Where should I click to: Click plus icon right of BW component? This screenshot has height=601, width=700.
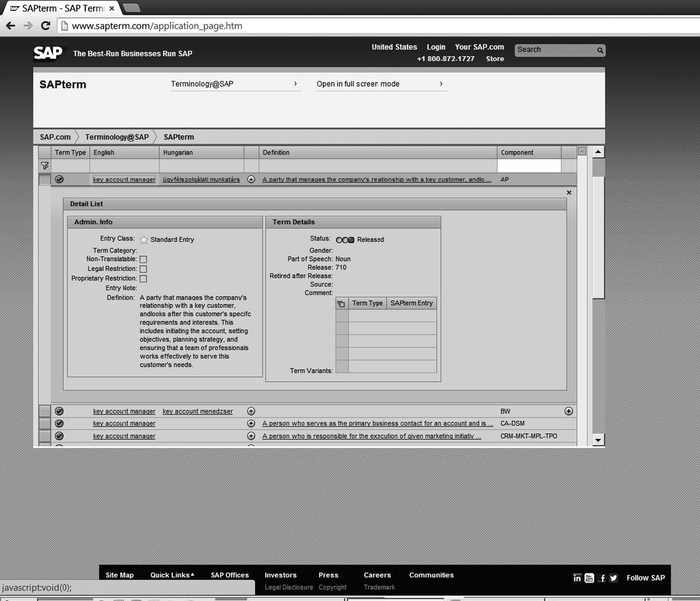click(x=568, y=411)
